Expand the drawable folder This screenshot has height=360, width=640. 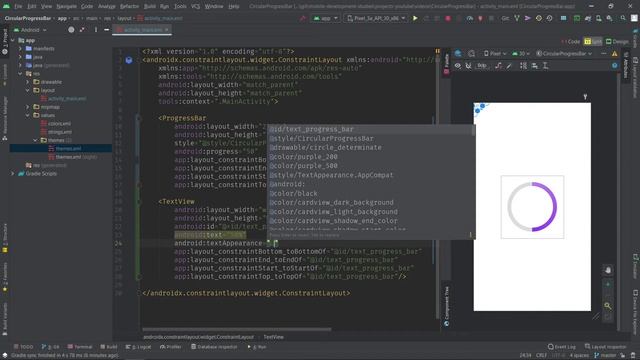(x=28, y=82)
